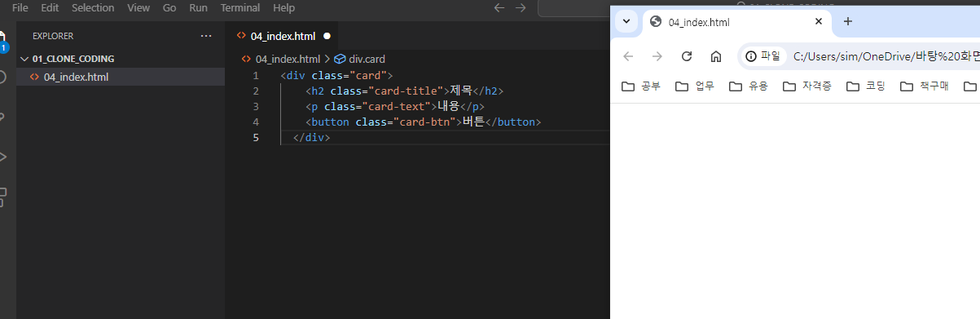The height and width of the screenshot is (319, 980).
Task: Click the closing </div> tag on line 5
Action: point(311,137)
